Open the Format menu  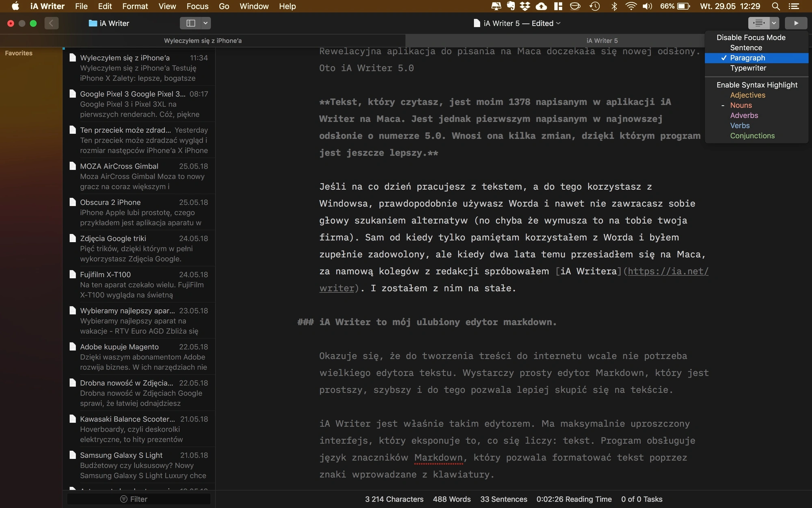coord(135,6)
